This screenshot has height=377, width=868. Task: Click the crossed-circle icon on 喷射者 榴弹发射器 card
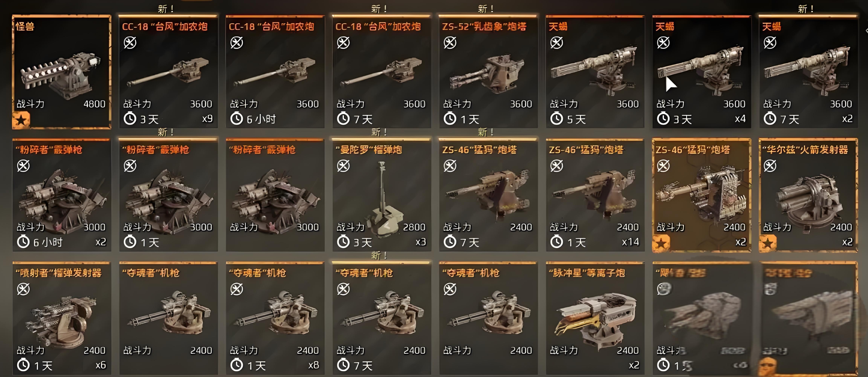23,289
